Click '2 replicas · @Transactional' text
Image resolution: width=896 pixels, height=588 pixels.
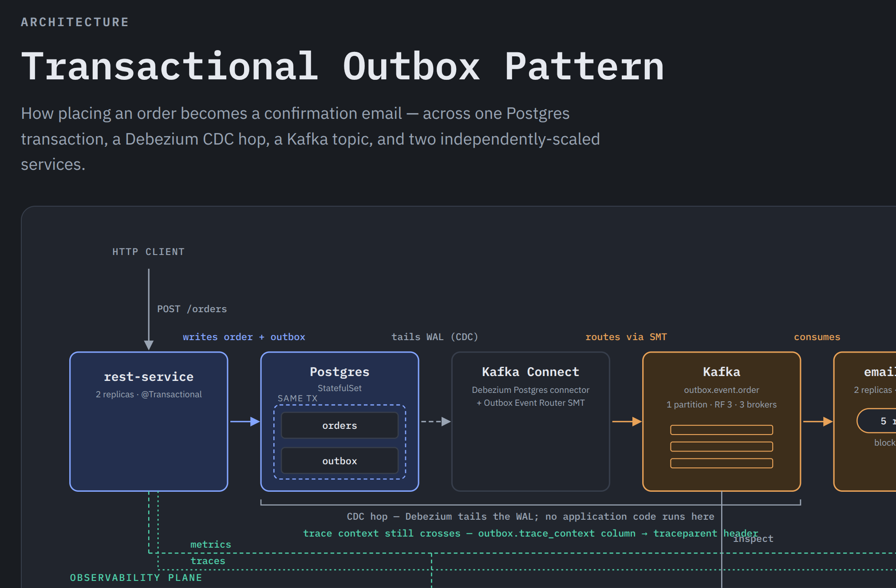point(149,394)
